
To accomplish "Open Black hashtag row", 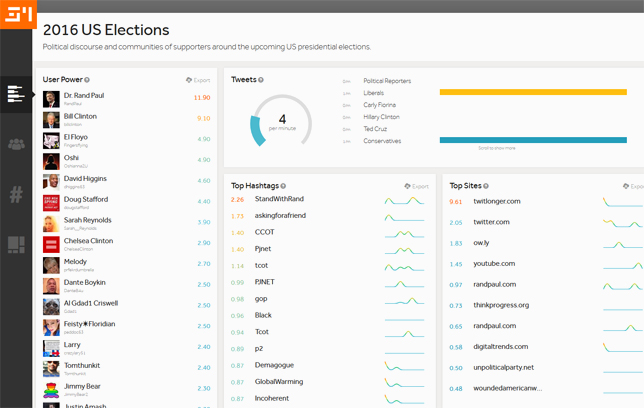I will click(329, 316).
